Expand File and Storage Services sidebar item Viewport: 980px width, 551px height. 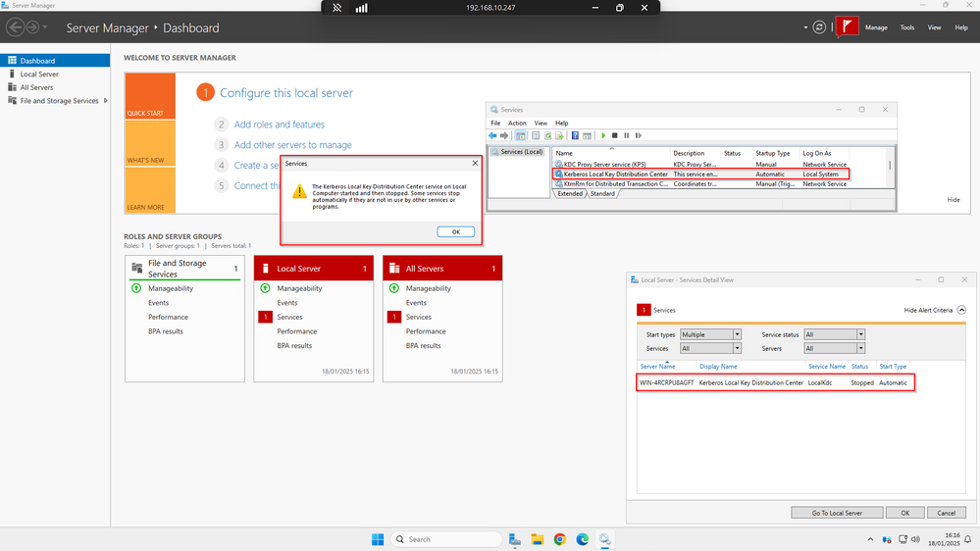point(106,101)
